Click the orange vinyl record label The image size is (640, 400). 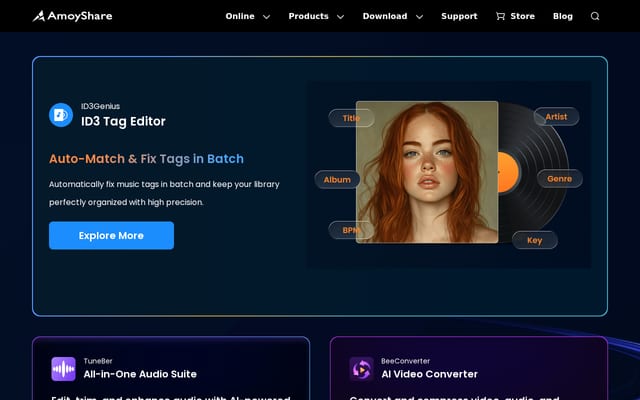pyautogui.click(x=509, y=172)
